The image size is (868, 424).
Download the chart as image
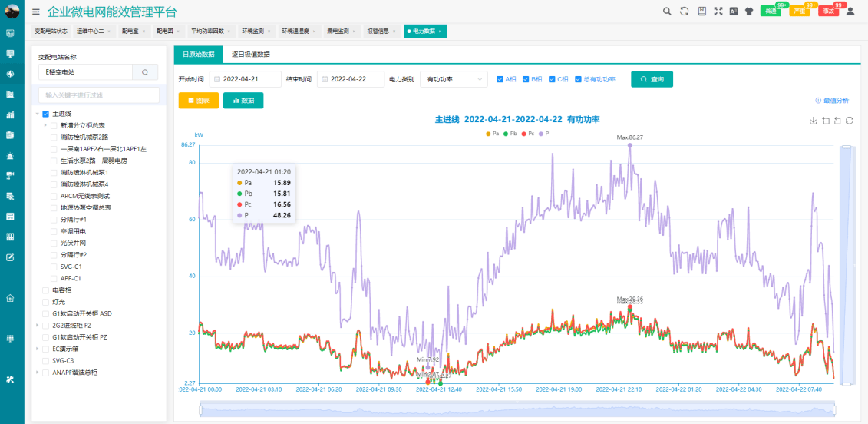(814, 121)
